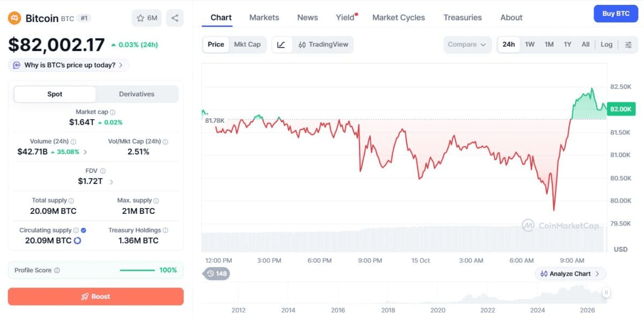The height and width of the screenshot is (319, 644).
Task: Click the Boost button
Action: point(96,296)
